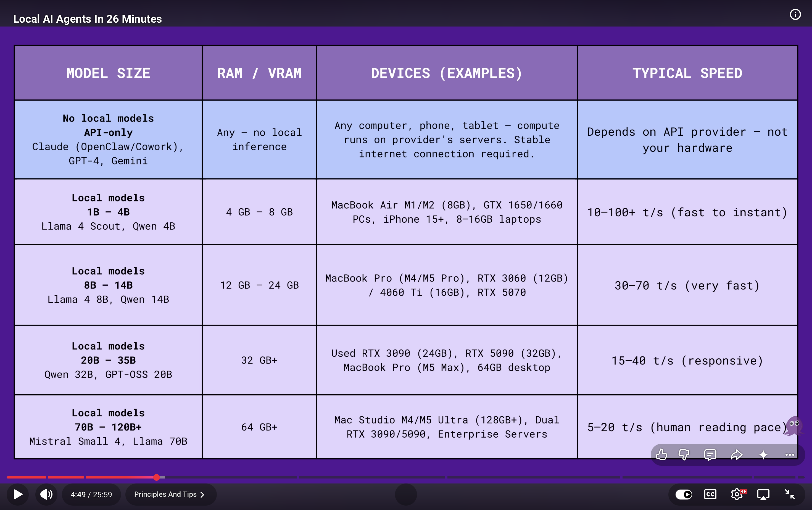The height and width of the screenshot is (510, 812).
Task: Expand the 'Principles And Tips' chapter list
Action: click(x=171, y=495)
